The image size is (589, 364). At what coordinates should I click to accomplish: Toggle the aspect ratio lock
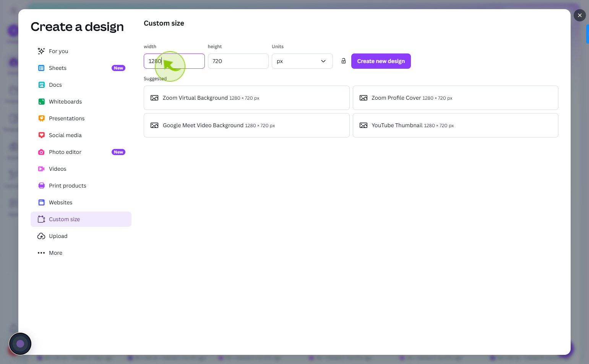click(x=344, y=61)
